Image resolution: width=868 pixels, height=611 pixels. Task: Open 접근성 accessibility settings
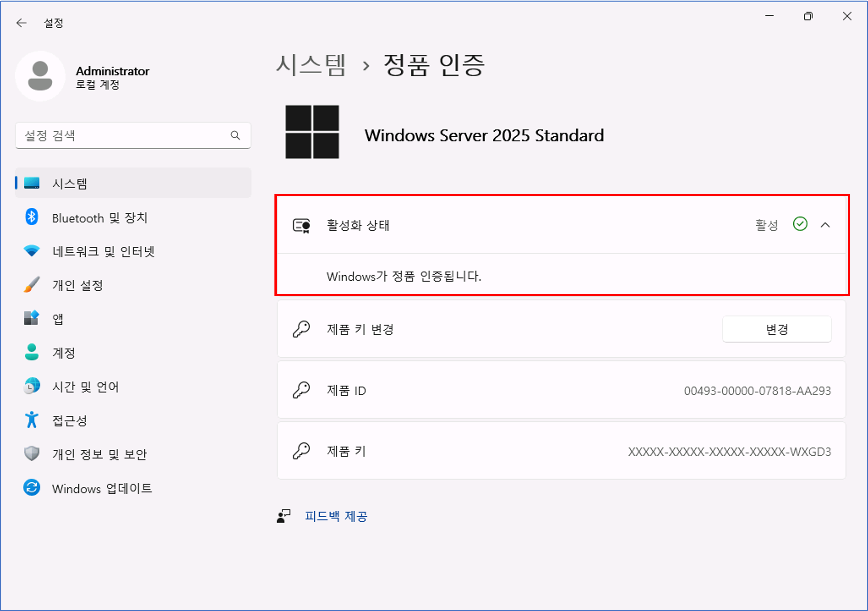pyautogui.click(x=70, y=421)
